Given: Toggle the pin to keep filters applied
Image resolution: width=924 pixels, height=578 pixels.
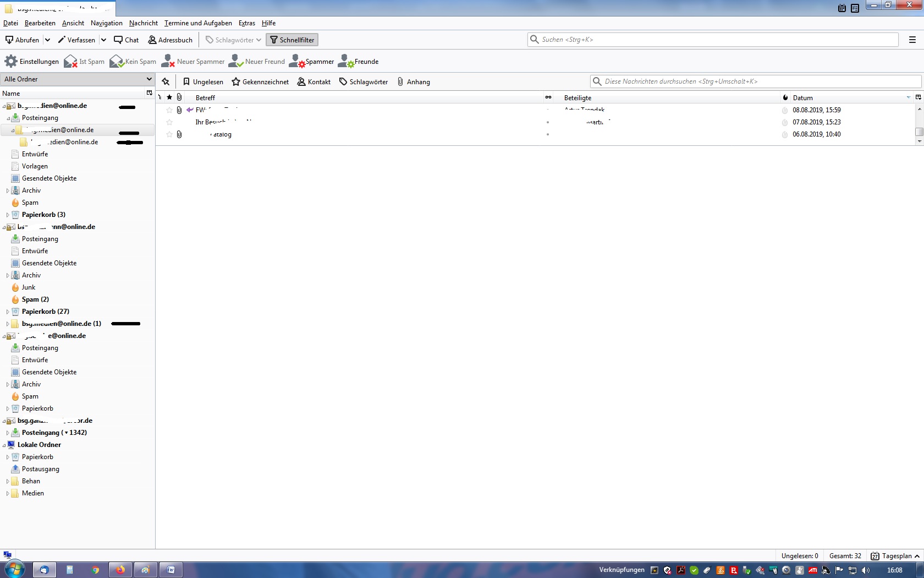Looking at the screenshot, I should pyautogui.click(x=166, y=81).
